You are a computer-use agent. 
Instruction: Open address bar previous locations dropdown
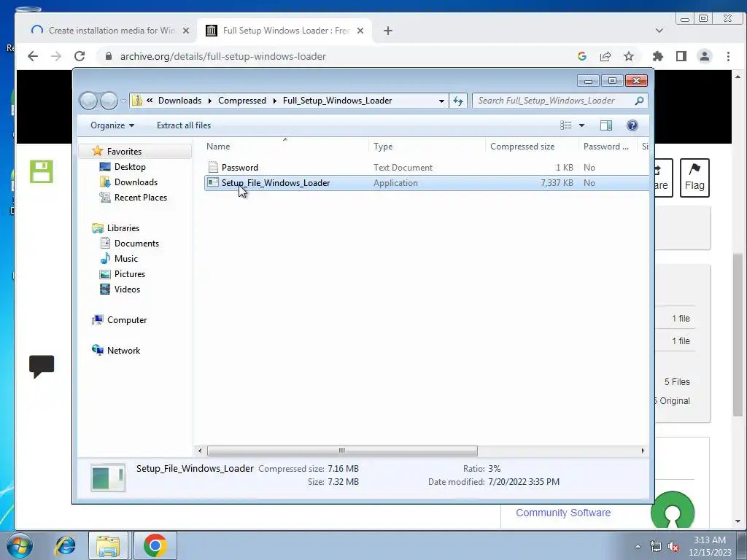tap(441, 101)
